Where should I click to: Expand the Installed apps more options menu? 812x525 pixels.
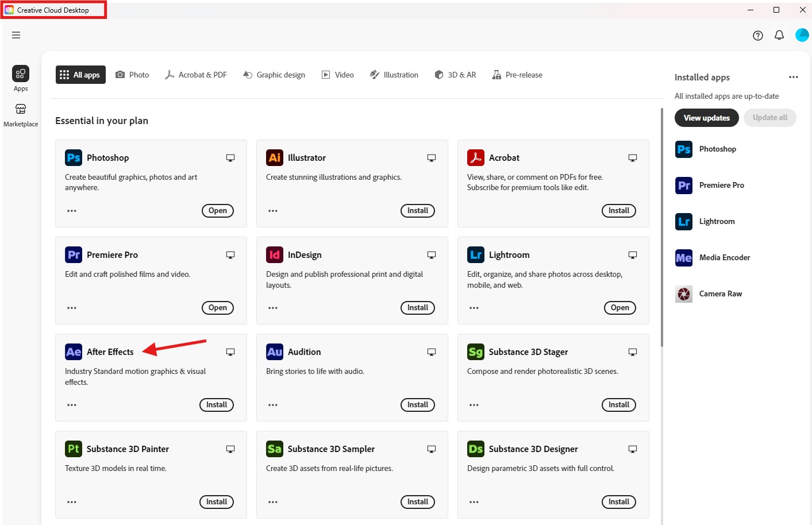794,77
